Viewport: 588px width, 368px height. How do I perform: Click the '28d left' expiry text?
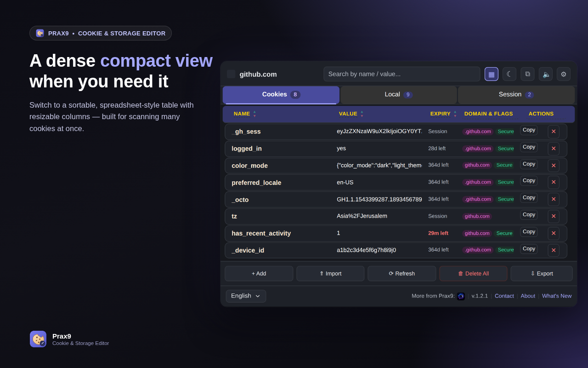437,149
